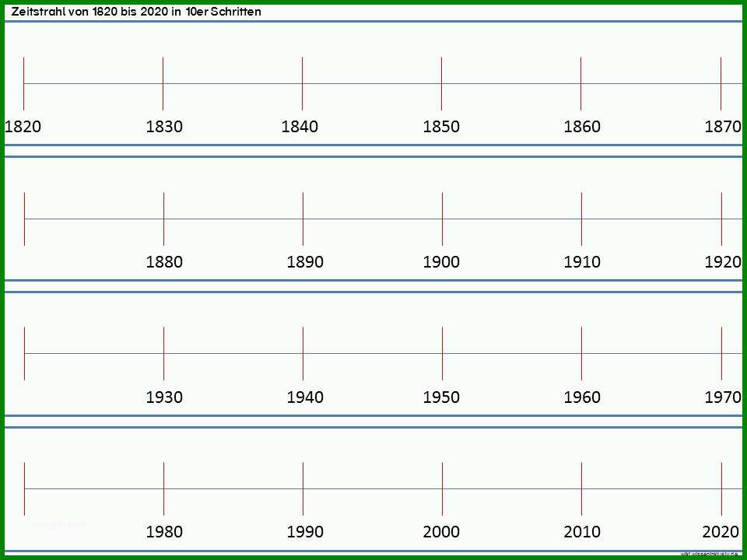Click the 1900 year label
Image resolution: width=747 pixels, height=560 pixels.
[x=442, y=262]
